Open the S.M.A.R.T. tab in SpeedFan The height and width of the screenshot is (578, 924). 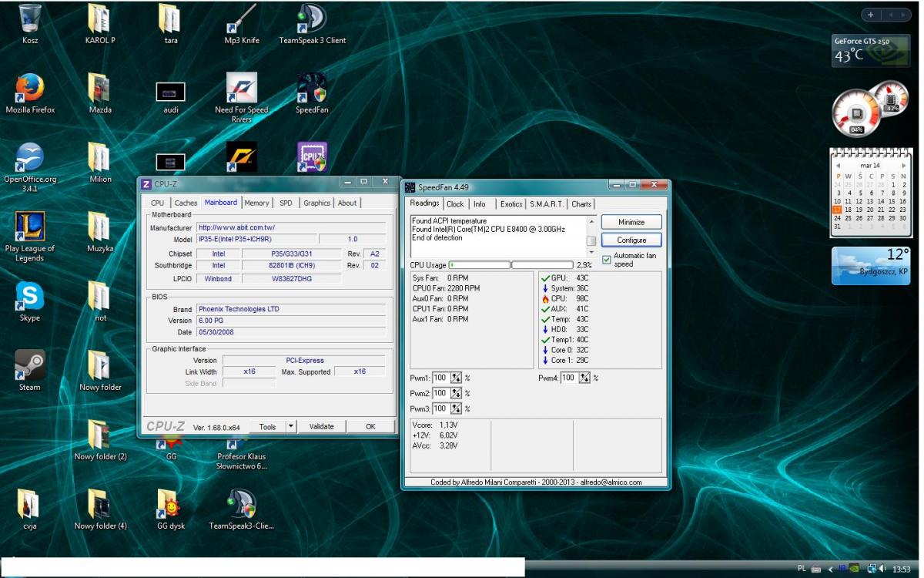pos(547,204)
